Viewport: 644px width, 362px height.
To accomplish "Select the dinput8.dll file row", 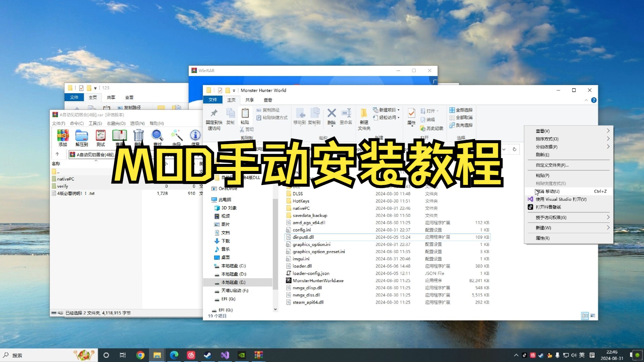I will click(x=387, y=237).
